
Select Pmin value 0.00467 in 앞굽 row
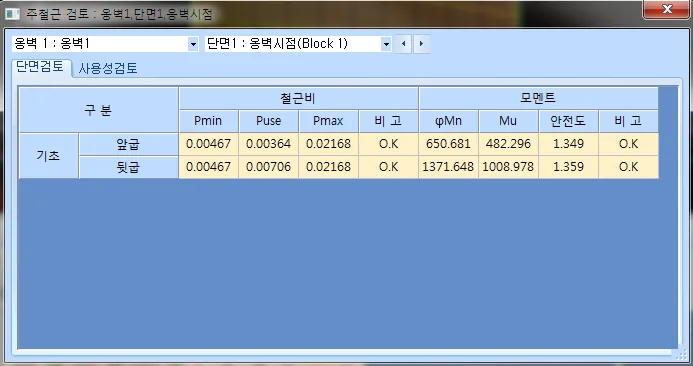pos(209,144)
